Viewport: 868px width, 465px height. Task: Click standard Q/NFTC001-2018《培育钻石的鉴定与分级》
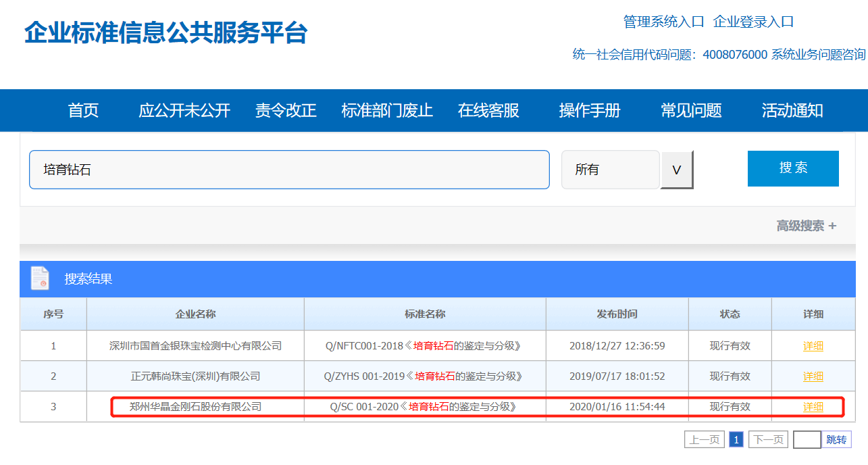point(424,345)
